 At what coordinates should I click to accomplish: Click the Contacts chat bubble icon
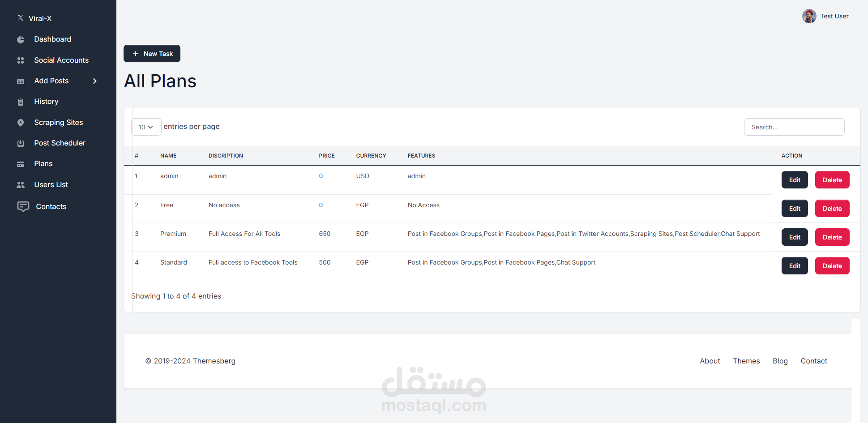[23, 206]
